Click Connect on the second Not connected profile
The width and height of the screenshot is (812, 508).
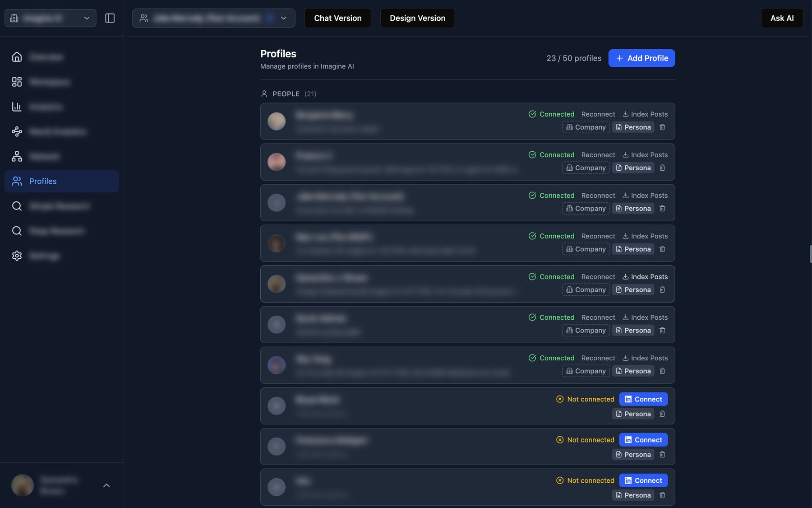643,440
